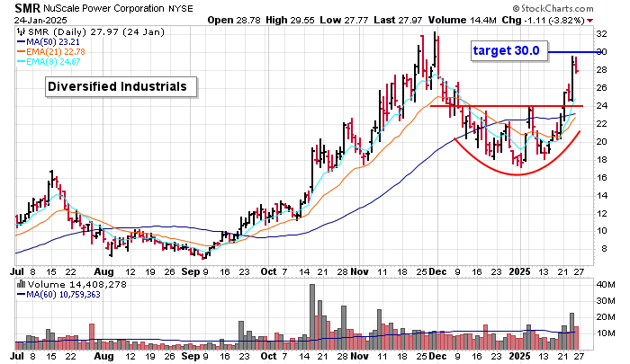Click the High 29.55 value
The image size is (630, 364).
290,20
